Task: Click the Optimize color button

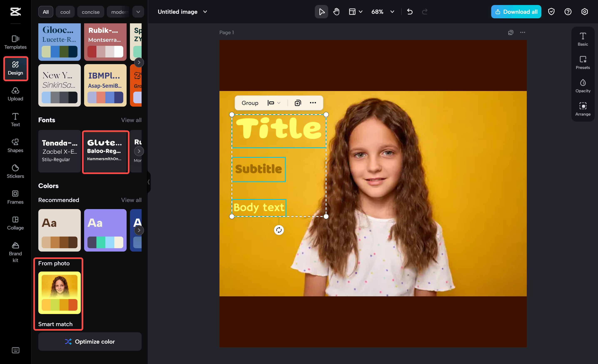Action: tap(90, 342)
